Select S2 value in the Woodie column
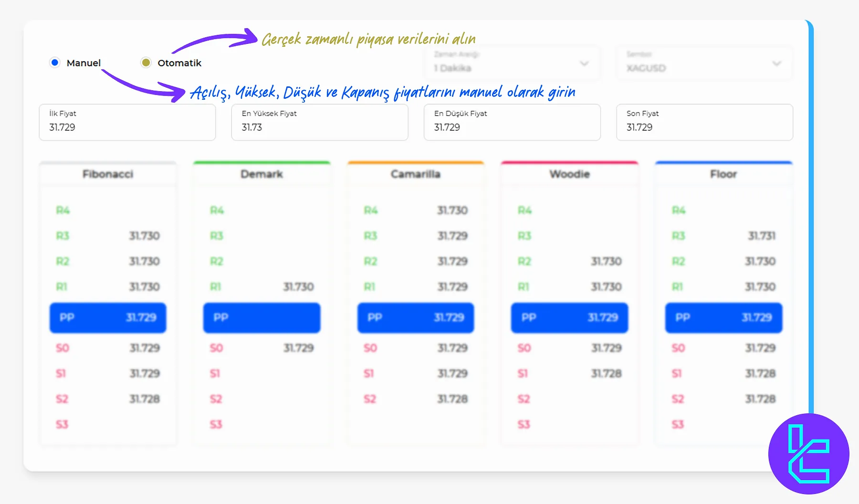 569,399
